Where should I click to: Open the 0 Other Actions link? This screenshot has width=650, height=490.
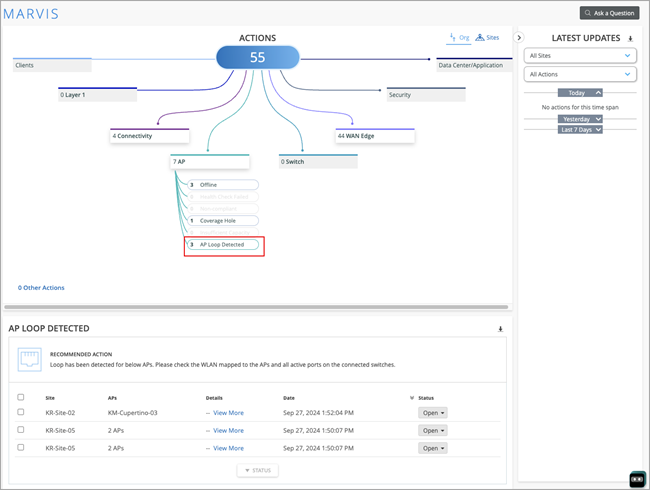[41, 288]
